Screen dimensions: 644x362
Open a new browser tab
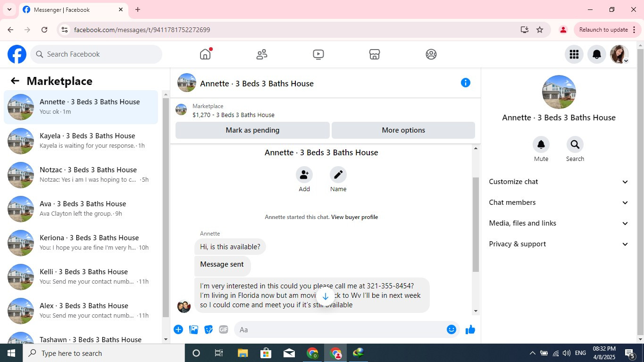click(138, 9)
